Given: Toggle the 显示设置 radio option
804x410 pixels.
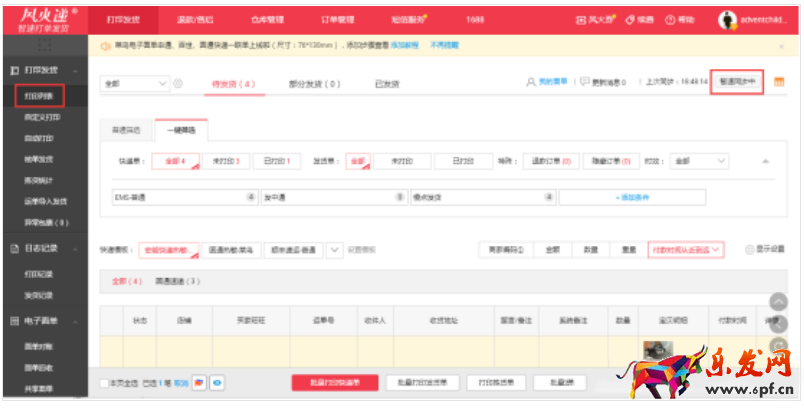Looking at the screenshot, I should 750,249.
